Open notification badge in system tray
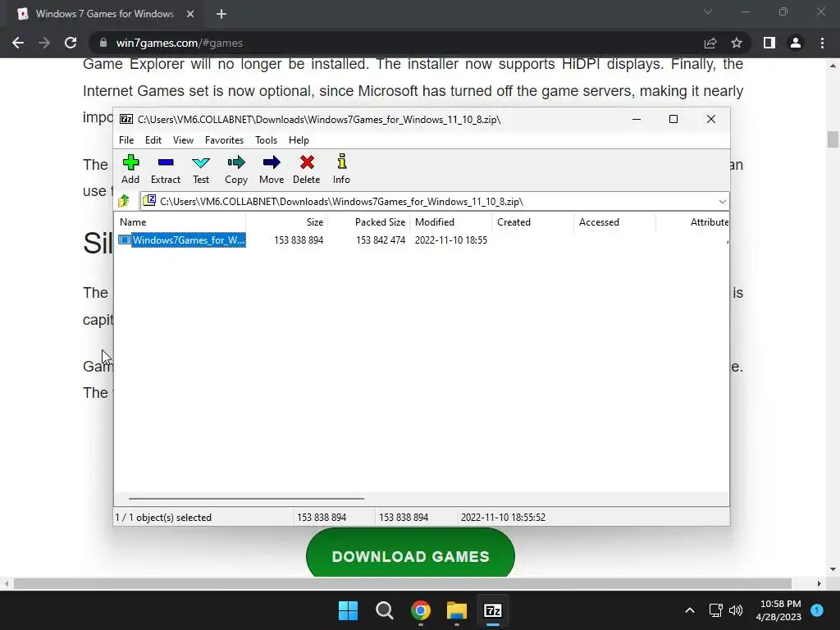 click(817, 609)
